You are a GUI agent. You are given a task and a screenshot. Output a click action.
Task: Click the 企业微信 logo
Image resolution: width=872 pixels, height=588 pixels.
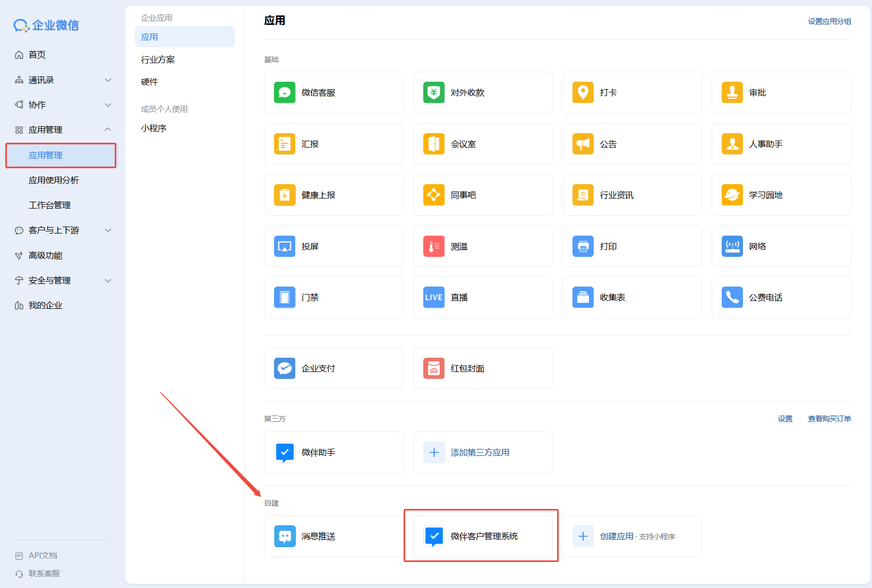pyautogui.click(x=46, y=25)
